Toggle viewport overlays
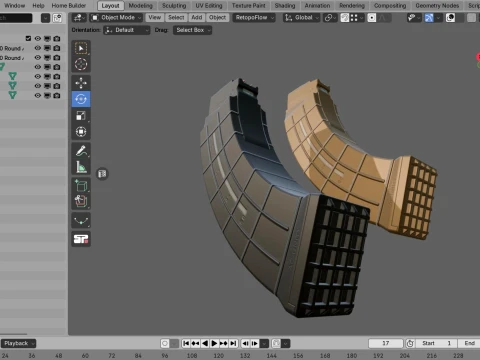The image size is (480, 360). [x=450, y=17]
